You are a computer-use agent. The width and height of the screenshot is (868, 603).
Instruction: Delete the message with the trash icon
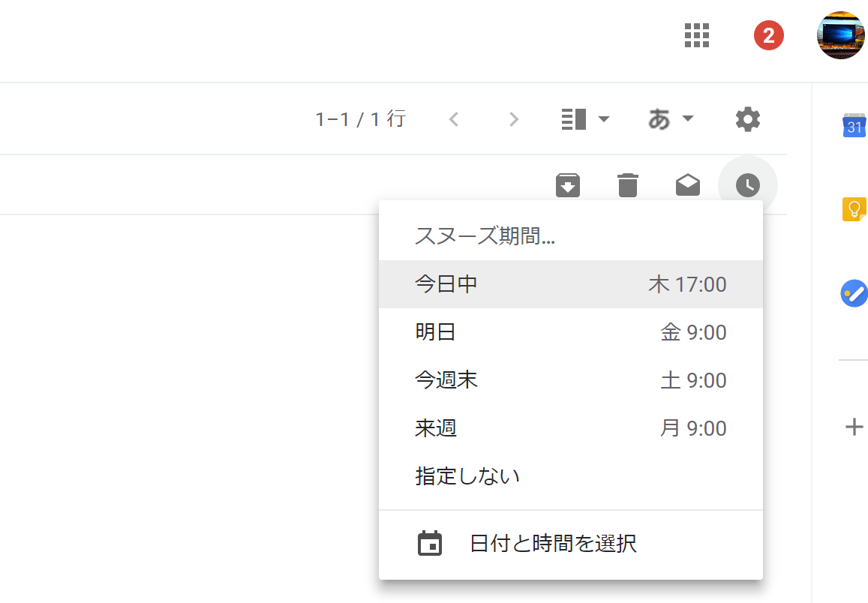tap(628, 184)
